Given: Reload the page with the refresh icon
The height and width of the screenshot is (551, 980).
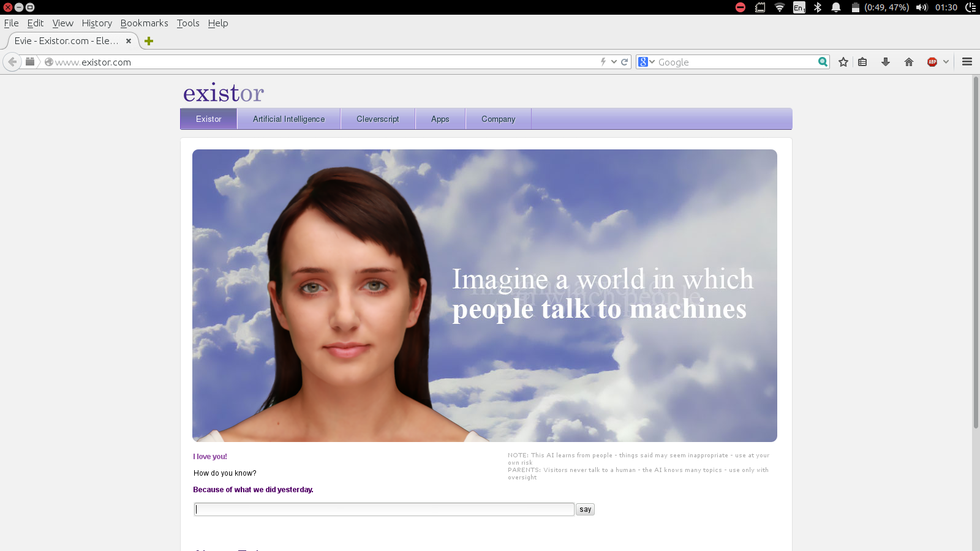Looking at the screenshot, I should [x=625, y=62].
